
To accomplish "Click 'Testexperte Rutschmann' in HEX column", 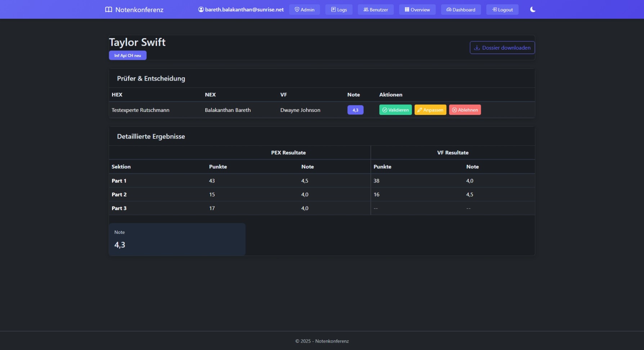I will (x=140, y=110).
